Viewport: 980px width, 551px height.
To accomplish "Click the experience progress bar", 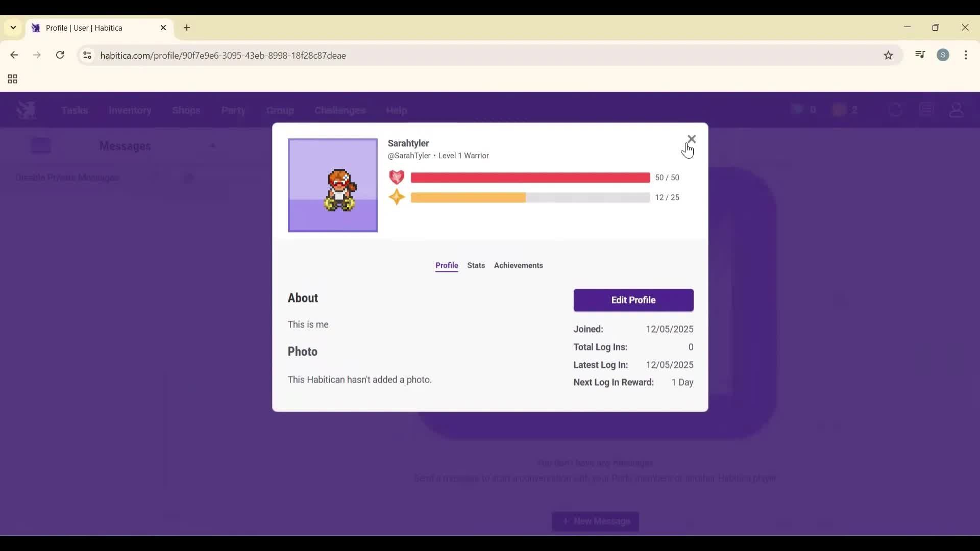I will coord(531,197).
